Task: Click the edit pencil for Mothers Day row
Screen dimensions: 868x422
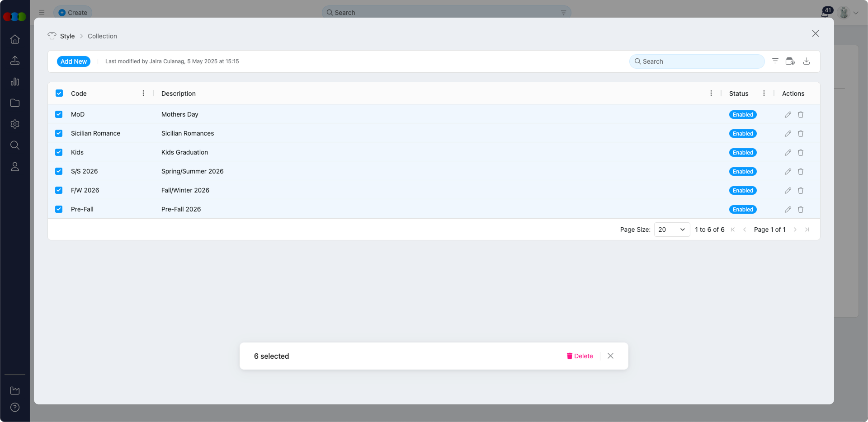Action: point(788,115)
